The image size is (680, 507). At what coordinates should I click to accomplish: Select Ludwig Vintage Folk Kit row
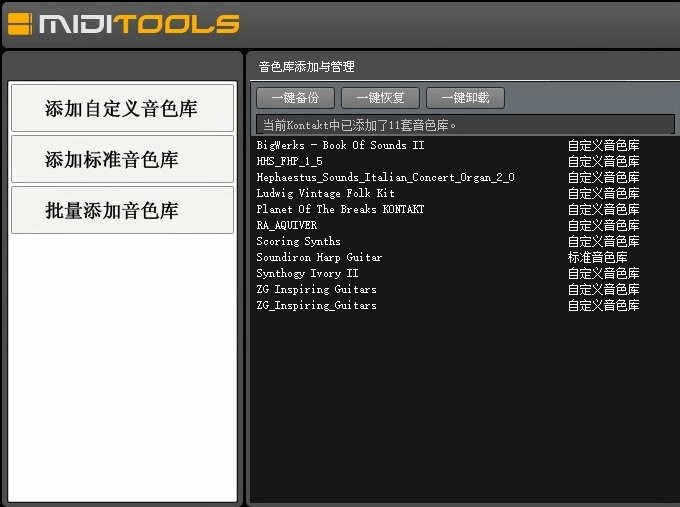tap(464, 193)
